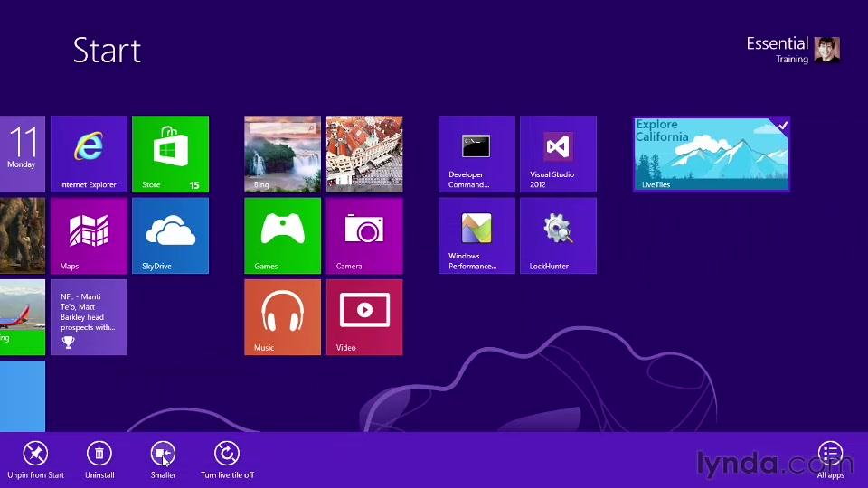Viewport: 868px width, 488px height.
Task: Deselect the Explore California LiveTiles tile
Action: tap(712, 154)
